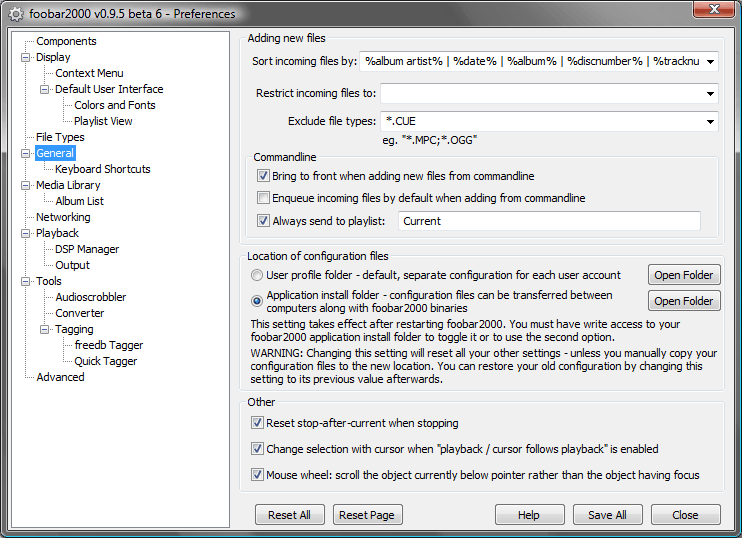Go to Colors and Fonts settings
The height and width of the screenshot is (538, 742).
114,105
